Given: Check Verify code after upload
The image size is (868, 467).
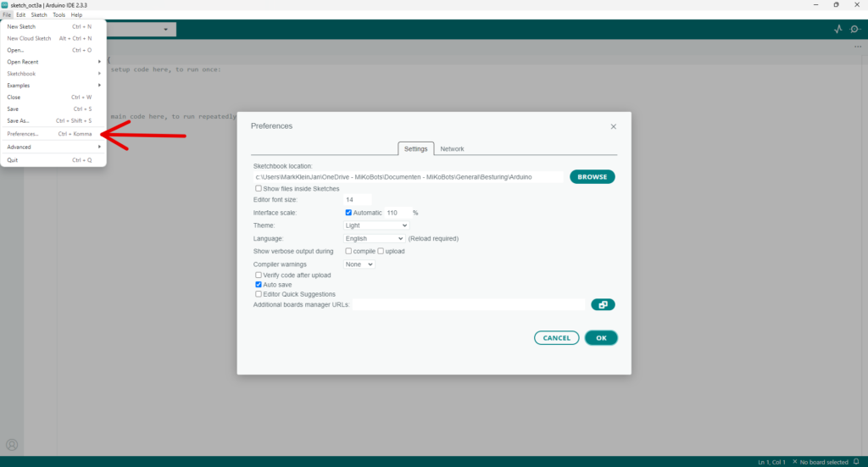Looking at the screenshot, I should (x=259, y=275).
